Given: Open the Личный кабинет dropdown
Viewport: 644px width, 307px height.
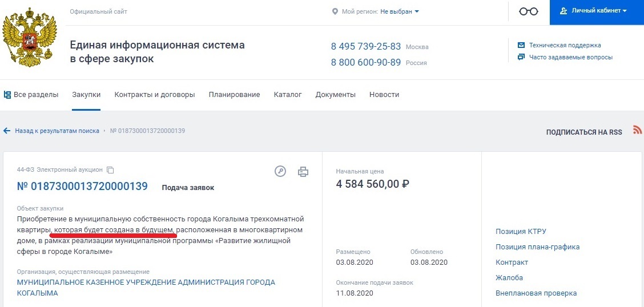Looking at the screenshot, I should pyautogui.click(x=597, y=11).
